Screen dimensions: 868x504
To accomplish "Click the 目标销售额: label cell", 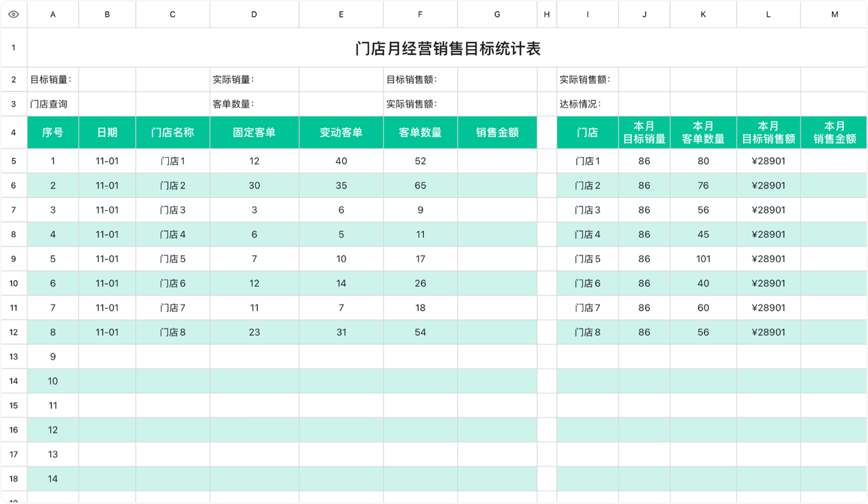I will 420,79.
